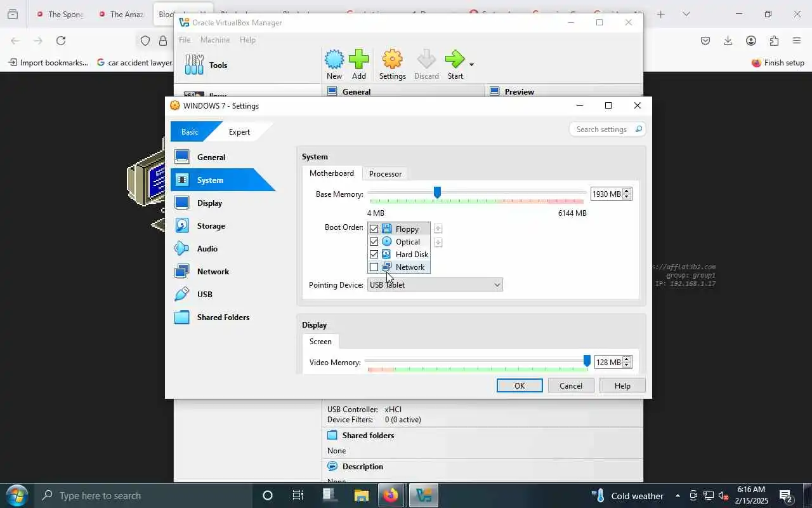Select the System settings category
The height and width of the screenshot is (508, 812).
[x=223, y=180]
